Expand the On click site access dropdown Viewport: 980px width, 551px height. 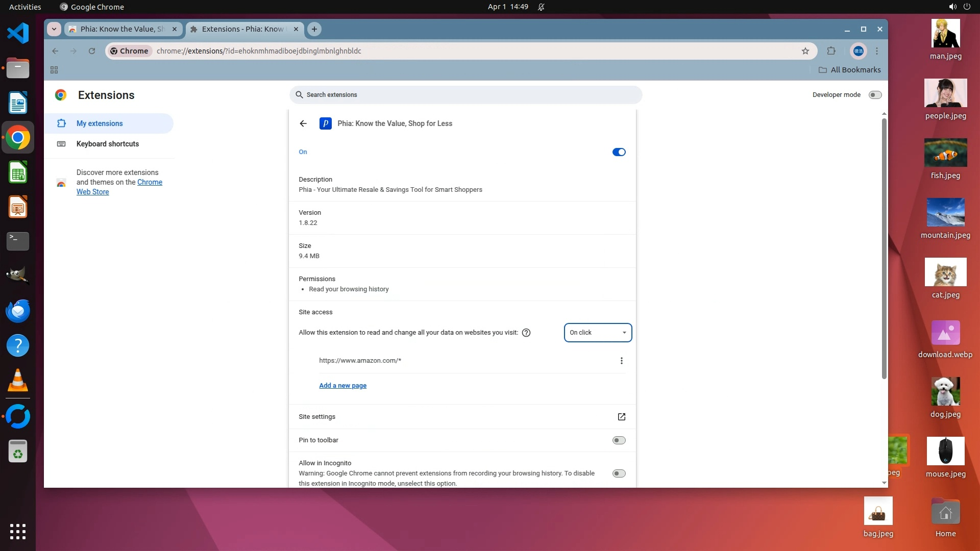tap(598, 333)
